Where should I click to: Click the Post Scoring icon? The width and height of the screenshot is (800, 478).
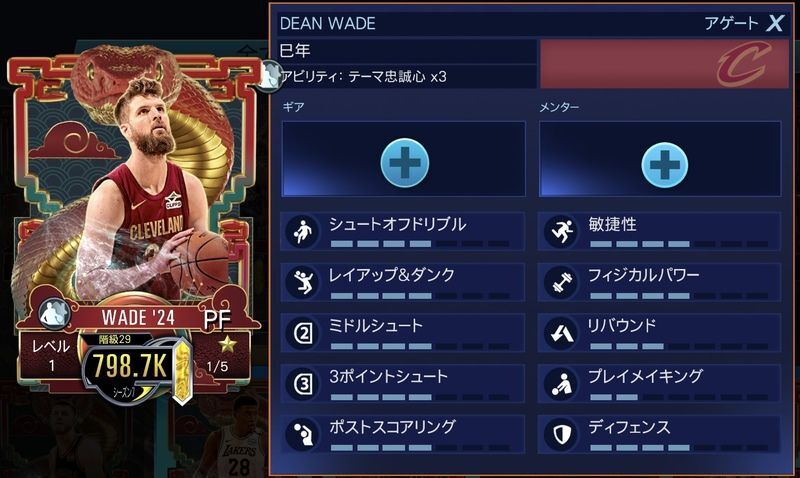[302, 434]
